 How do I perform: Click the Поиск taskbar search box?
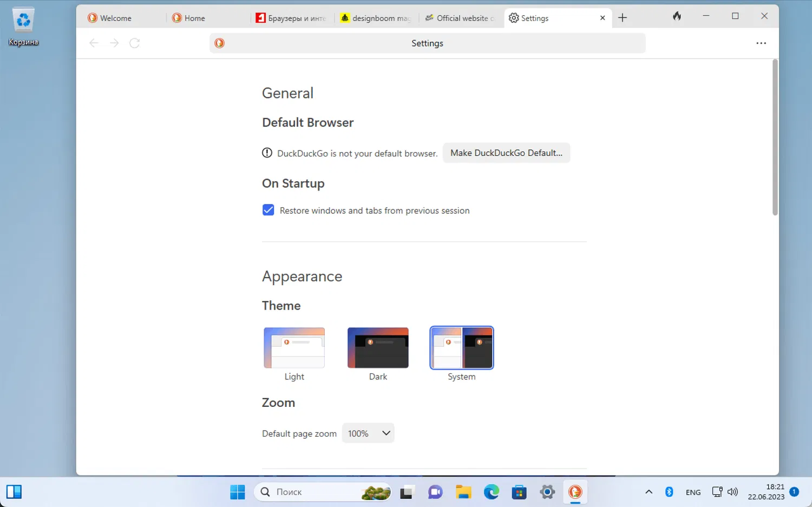coord(323,492)
